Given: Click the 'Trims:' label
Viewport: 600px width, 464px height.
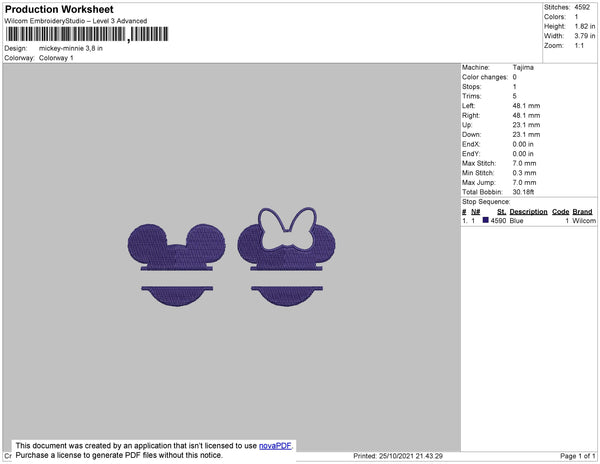Looking at the screenshot, I should [x=471, y=96].
